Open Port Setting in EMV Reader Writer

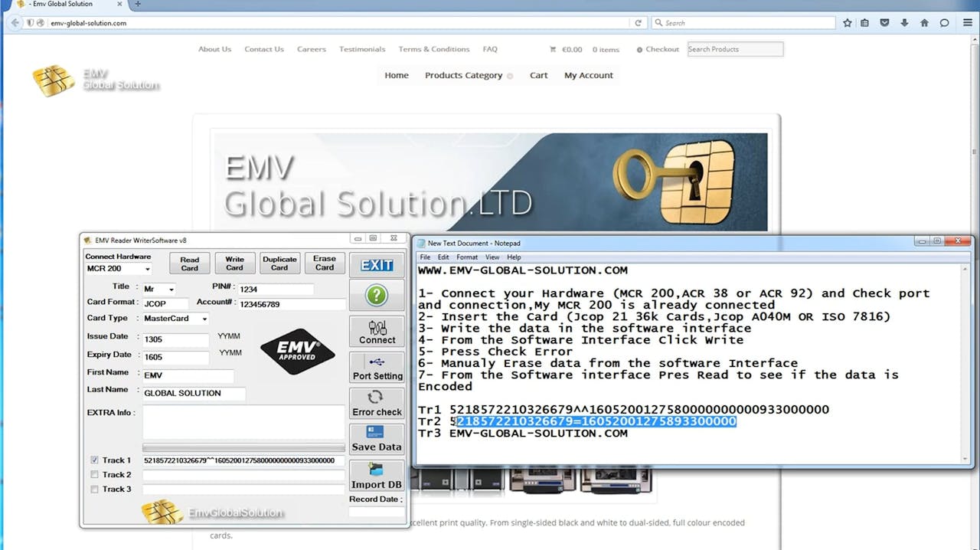pos(376,368)
